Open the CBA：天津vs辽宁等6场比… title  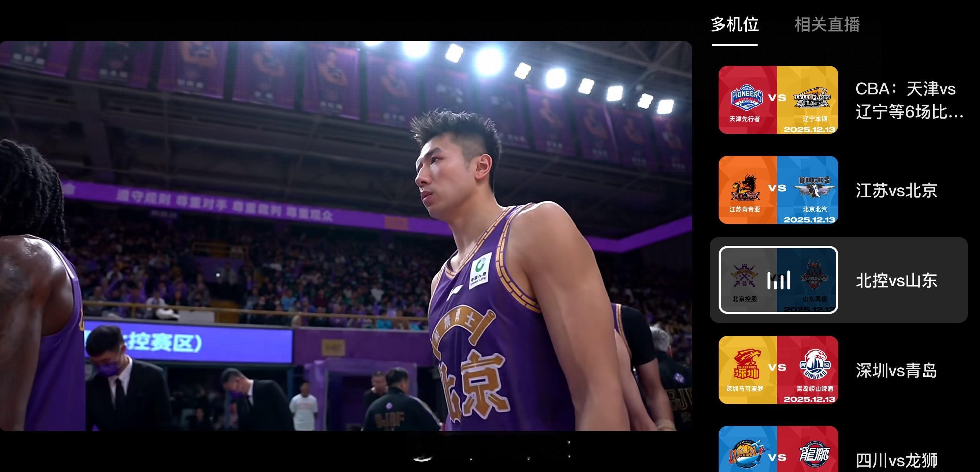[x=909, y=100]
